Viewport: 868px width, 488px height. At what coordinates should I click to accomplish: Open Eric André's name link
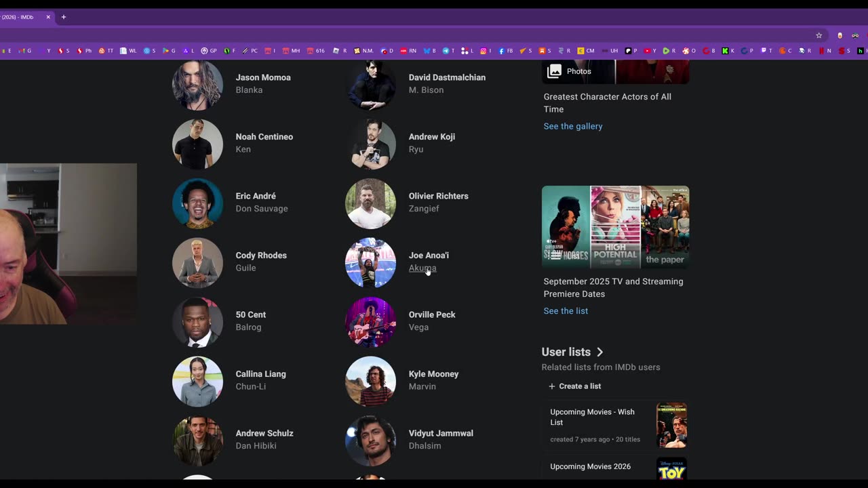256,196
